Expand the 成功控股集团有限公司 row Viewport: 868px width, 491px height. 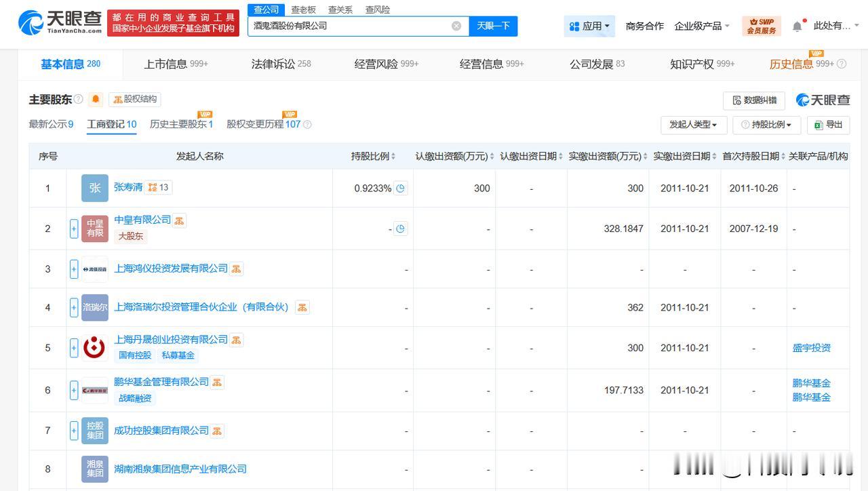pos(74,431)
